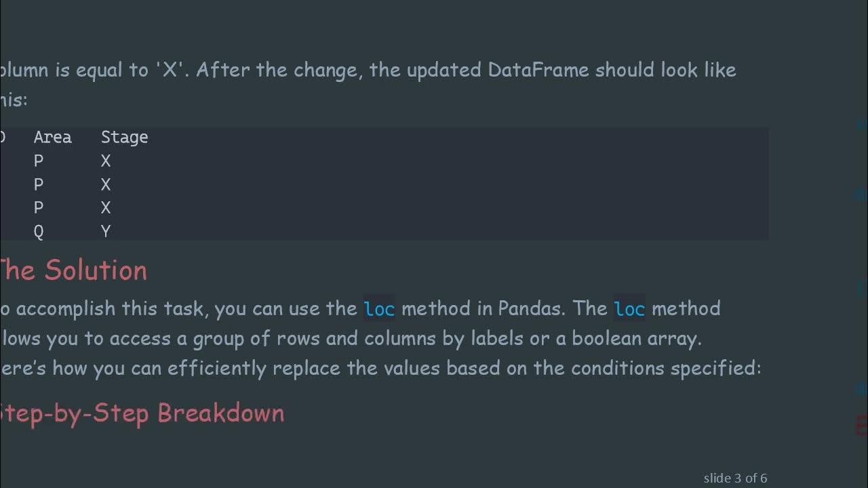868x488 pixels.
Task: Click the second blue "loc" code word
Action: (x=629, y=309)
